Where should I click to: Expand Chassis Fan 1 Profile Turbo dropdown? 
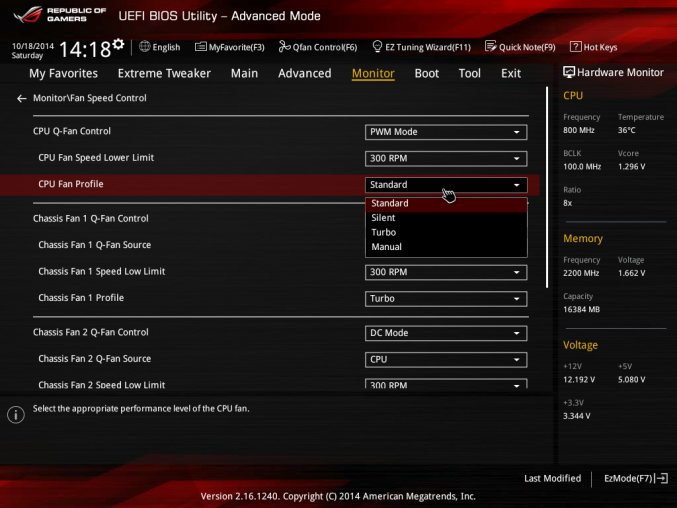(x=446, y=299)
